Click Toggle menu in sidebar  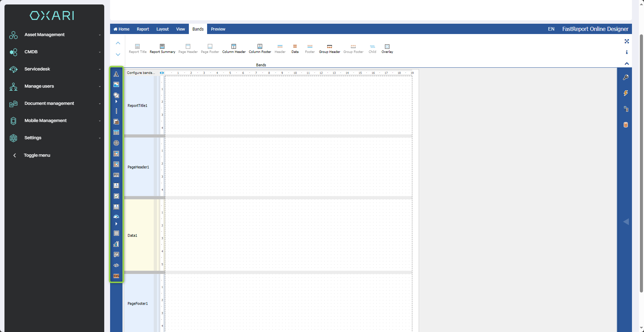click(37, 155)
